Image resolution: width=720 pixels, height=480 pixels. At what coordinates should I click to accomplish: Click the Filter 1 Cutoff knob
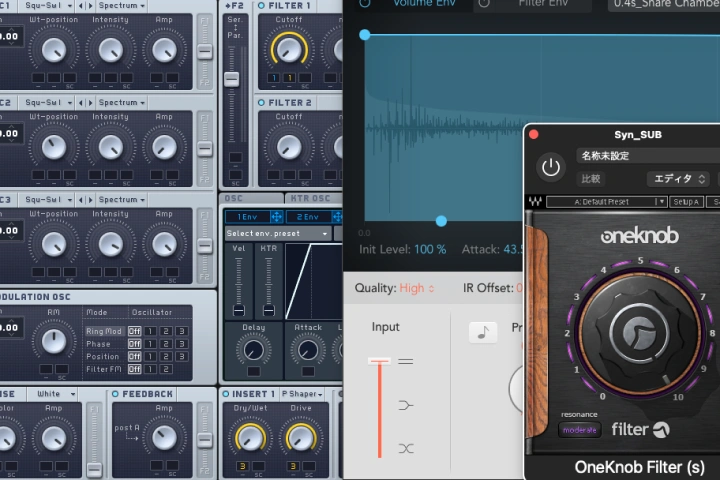(x=289, y=50)
